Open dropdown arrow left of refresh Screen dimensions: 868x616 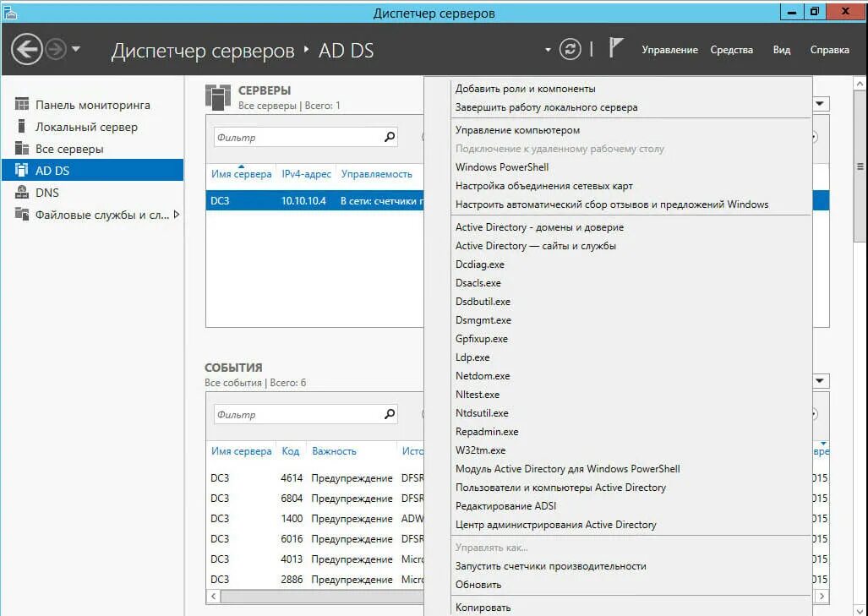[548, 50]
